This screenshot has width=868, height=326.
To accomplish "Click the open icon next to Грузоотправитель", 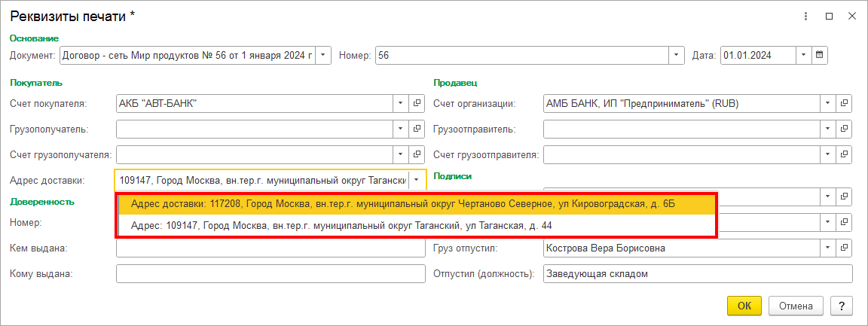I will point(845,129).
